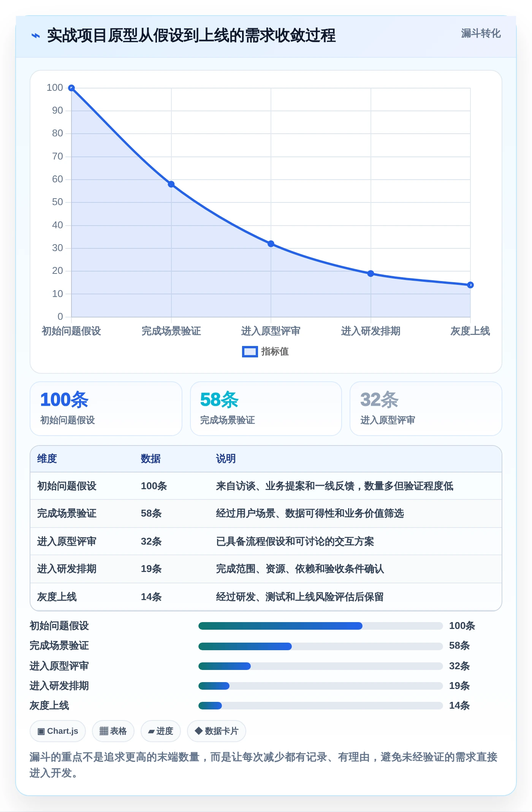Select the chart point at 初始问题假设
Screen dimensions: 532x812
click(x=71, y=88)
